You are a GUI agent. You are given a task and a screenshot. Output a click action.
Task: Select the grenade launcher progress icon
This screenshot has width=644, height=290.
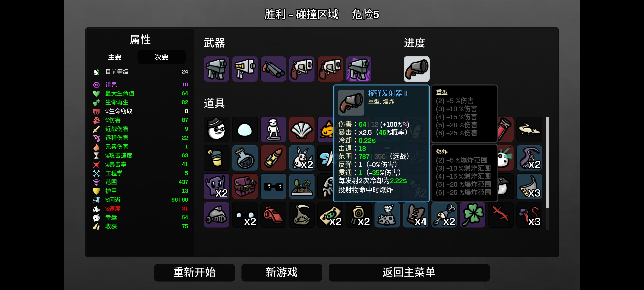pyautogui.click(x=417, y=69)
